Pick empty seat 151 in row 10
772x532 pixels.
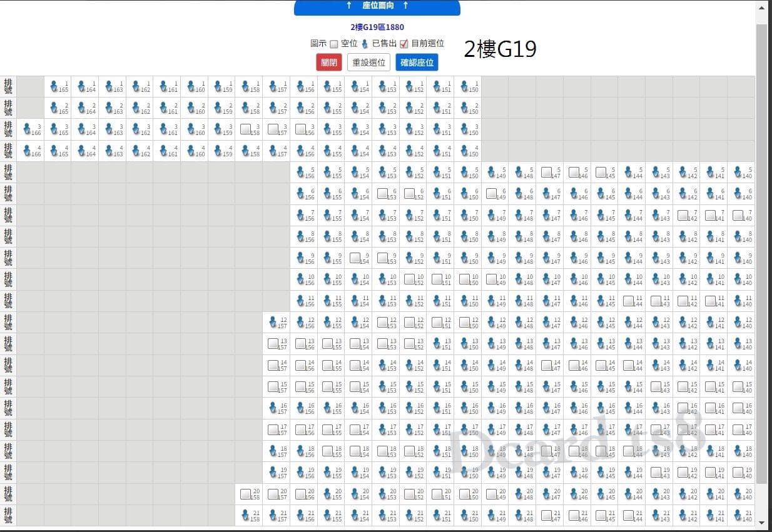(x=437, y=278)
